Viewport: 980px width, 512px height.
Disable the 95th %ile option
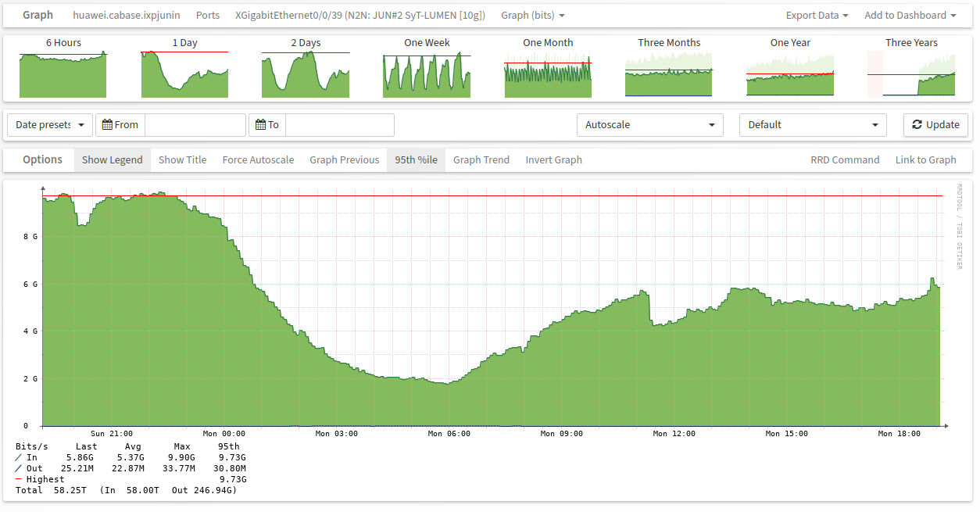click(x=416, y=160)
